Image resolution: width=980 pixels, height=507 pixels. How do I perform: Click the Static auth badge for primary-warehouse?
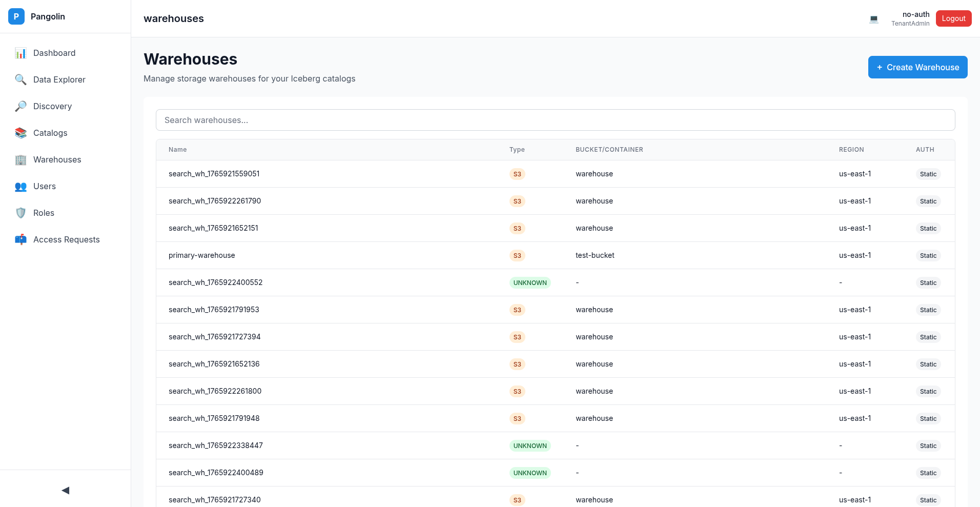[928, 255]
